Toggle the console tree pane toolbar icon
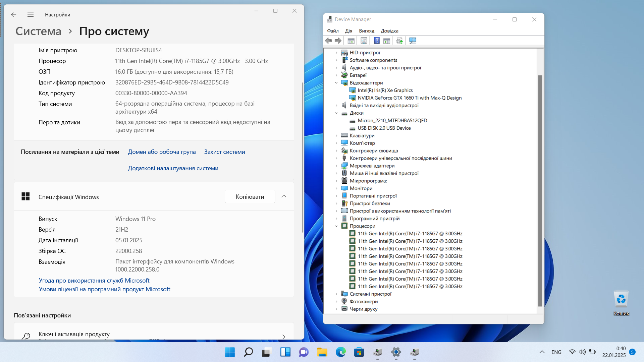Image resolution: width=644 pixels, height=362 pixels. 351,41
